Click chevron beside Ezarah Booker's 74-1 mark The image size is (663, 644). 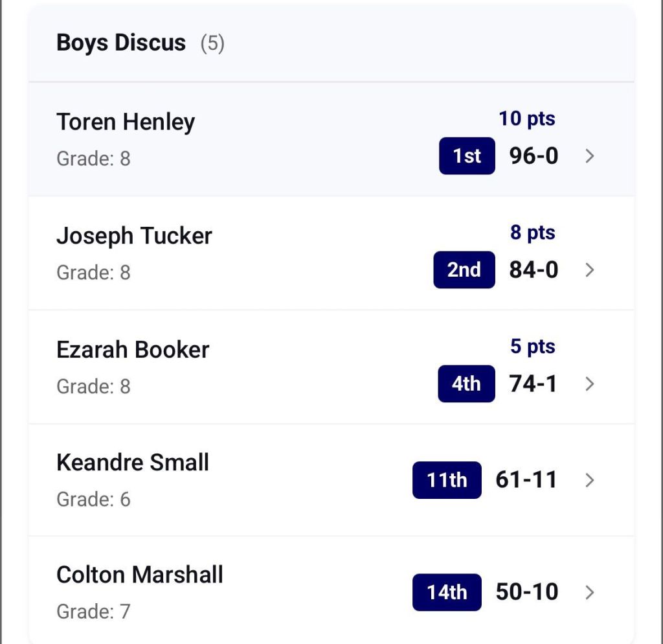tap(589, 384)
